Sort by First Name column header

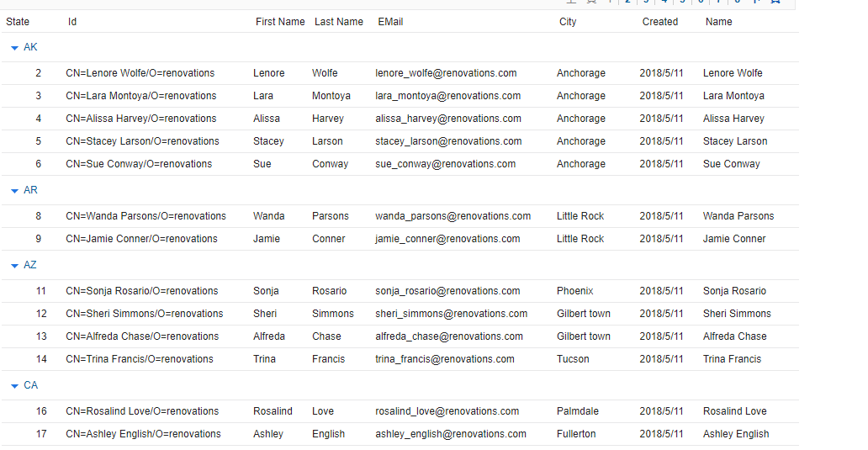tap(280, 22)
